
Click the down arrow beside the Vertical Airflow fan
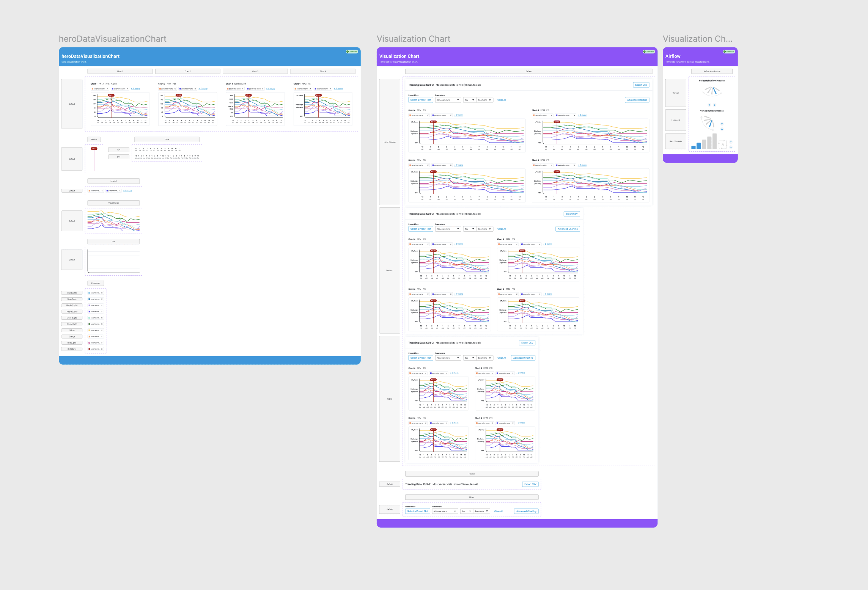pyautogui.click(x=722, y=129)
